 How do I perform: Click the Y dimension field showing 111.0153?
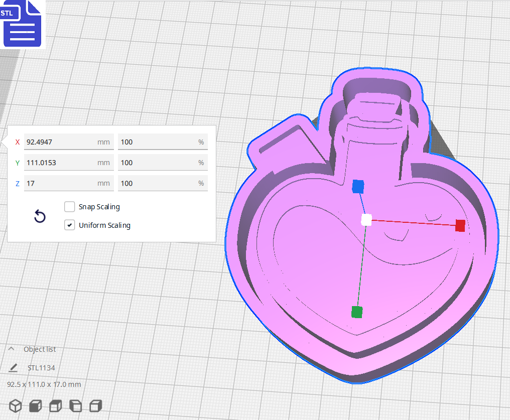point(69,162)
